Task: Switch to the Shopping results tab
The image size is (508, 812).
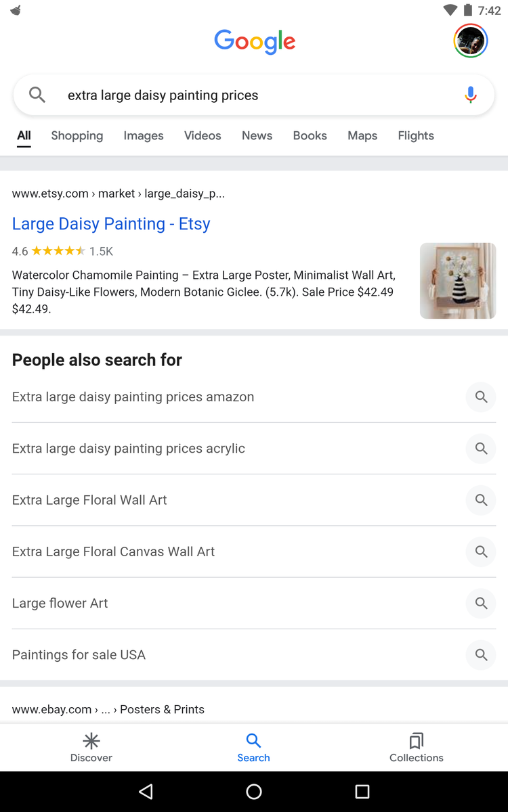Action: 77,136
